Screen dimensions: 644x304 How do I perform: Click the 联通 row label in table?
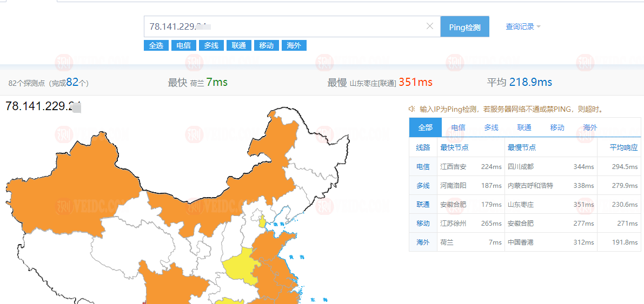(x=423, y=204)
